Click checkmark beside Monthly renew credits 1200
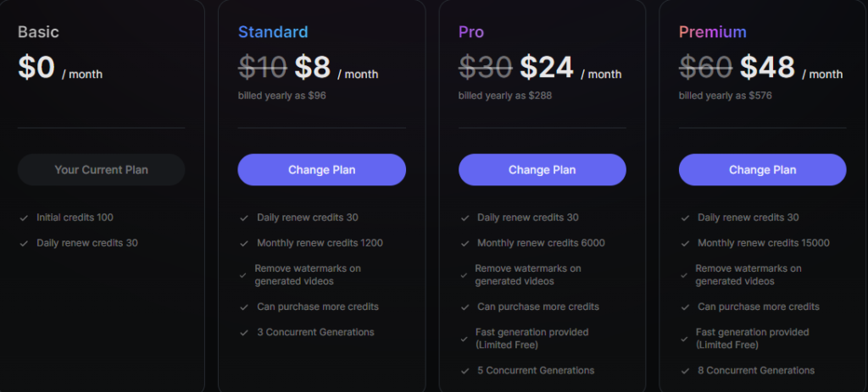Image resolution: width=868 pixels, height=392 pixels. pyautogui.click(x=244, y=243)
